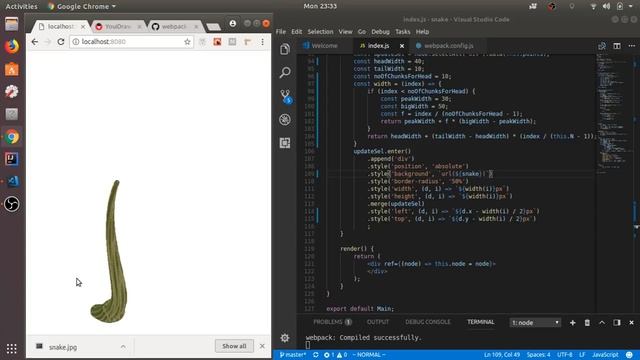Screen dimensions: 640x360
Task: Switch to the webpack GitHub Chrome tab
Action: 175,27
